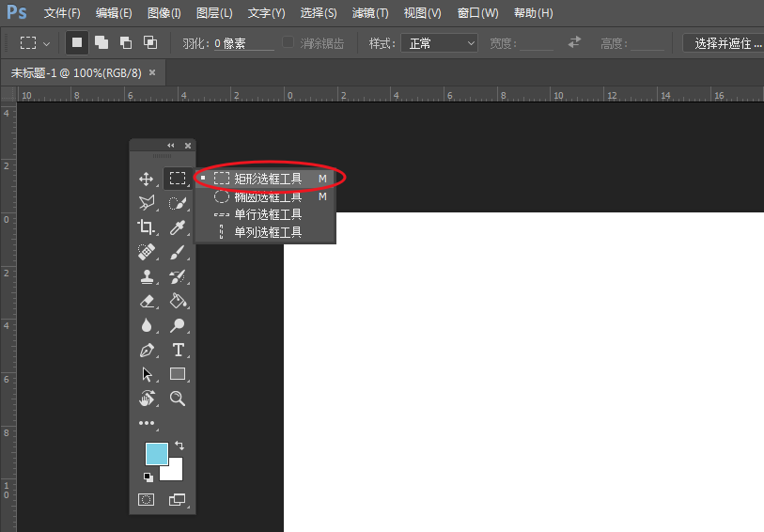Choose 单行选框工具 from the flyout

[267, 214]
